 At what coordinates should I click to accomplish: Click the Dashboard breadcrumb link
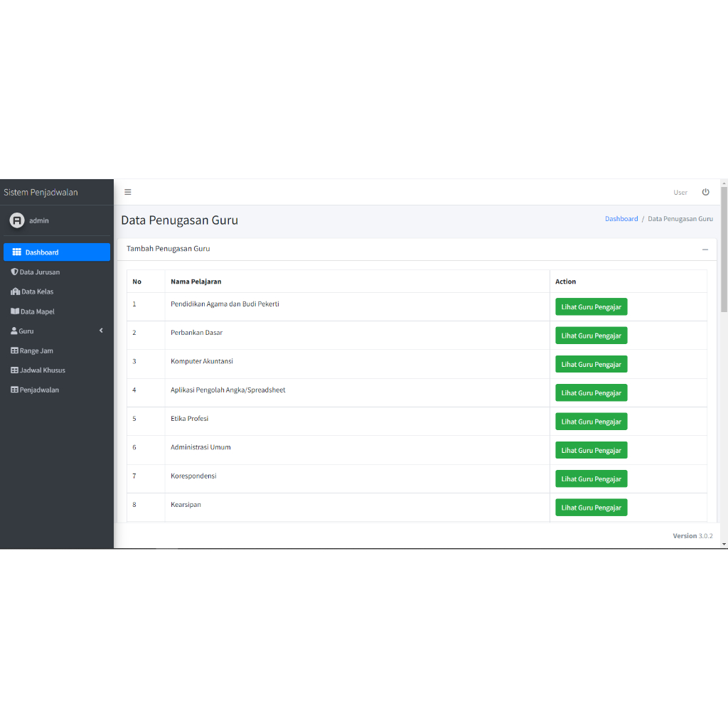pyautogui.click(x=621, y=219)
